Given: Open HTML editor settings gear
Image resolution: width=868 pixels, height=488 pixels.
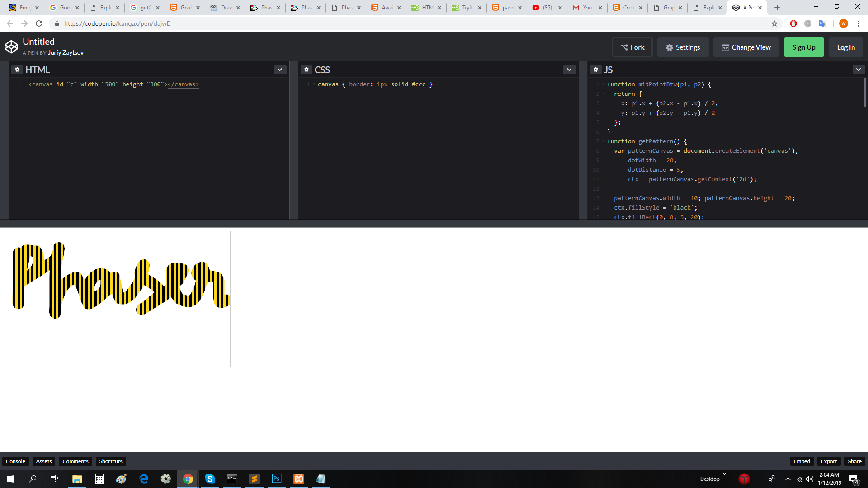Looking at the screenshot, I should (x=17, y=70).
